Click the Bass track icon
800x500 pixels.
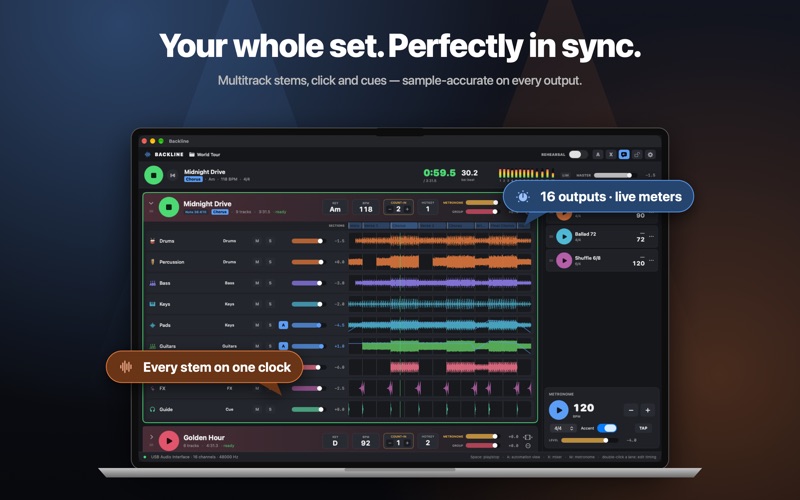(152, 283)
